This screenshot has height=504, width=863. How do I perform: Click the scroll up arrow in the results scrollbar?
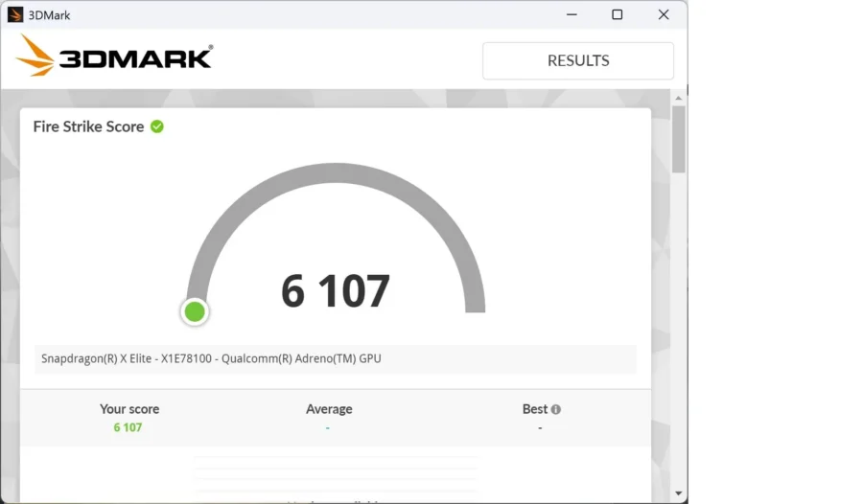pos(679,98)
